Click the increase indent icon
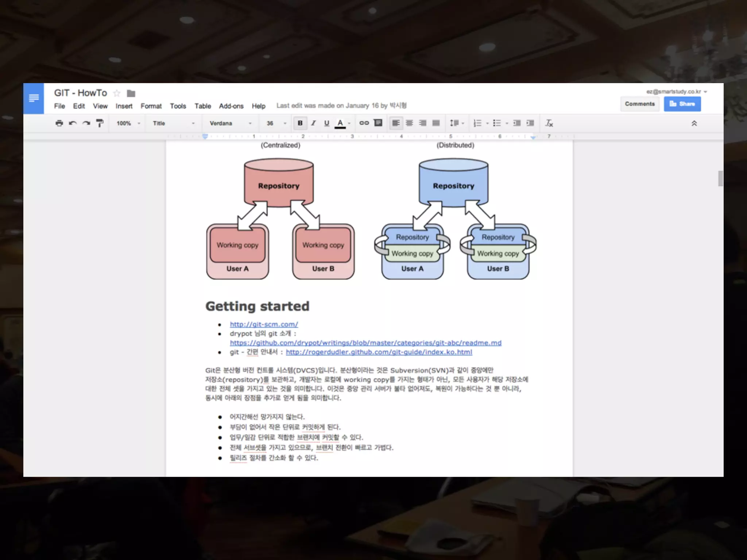This screenshot has width=747, height=560. point(530,123)
